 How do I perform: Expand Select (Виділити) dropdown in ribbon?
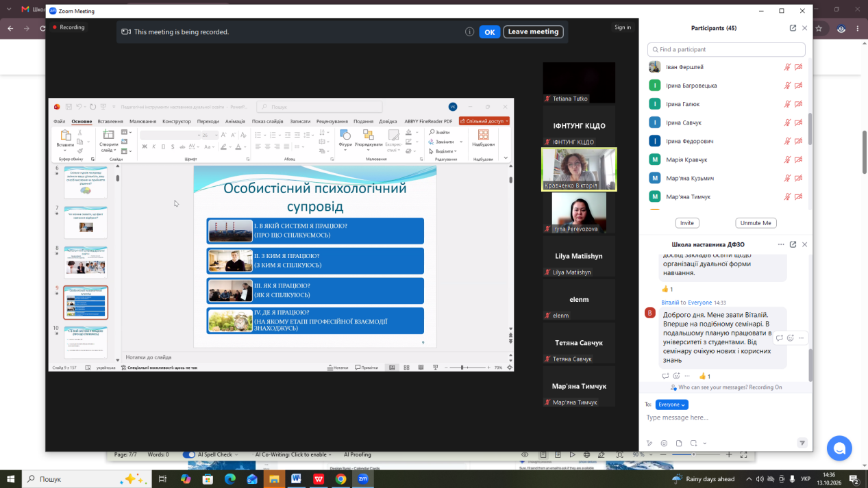coord(441,151)
